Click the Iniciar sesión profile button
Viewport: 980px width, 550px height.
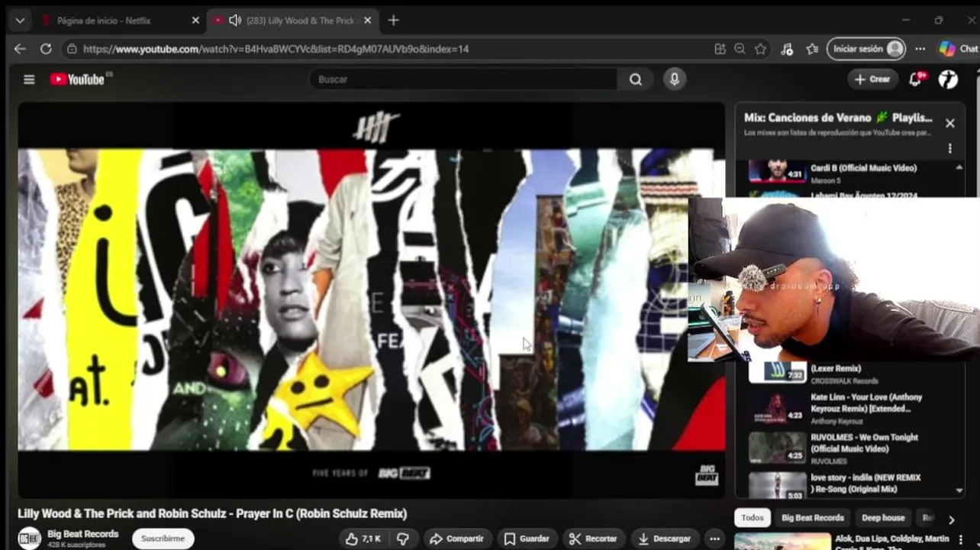coord(866,49)
